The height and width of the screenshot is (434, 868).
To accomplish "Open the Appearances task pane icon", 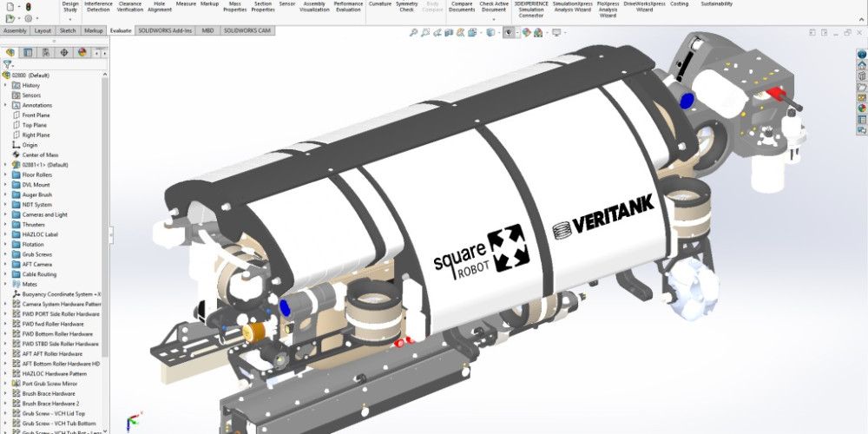I will [862, 108].
